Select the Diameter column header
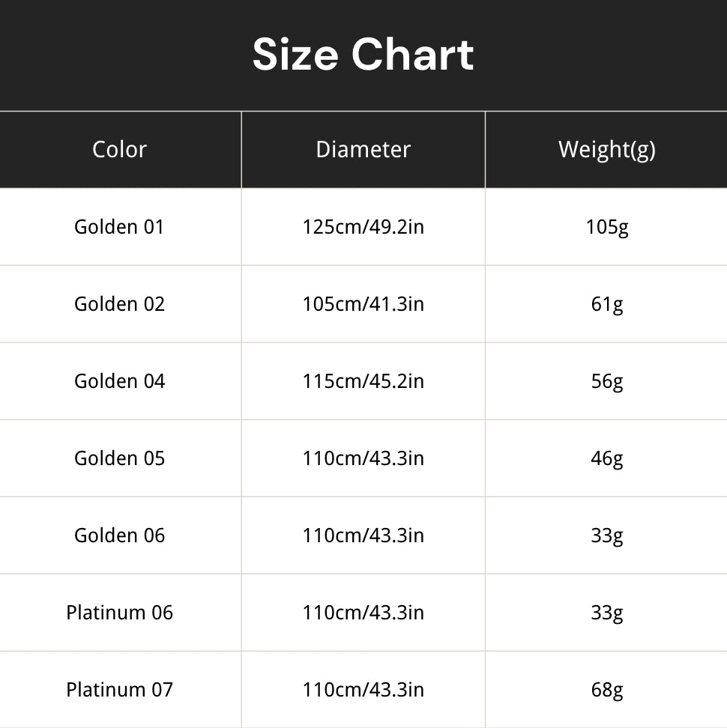The width and height of the screenshot is (727, 728). (363, 150)
